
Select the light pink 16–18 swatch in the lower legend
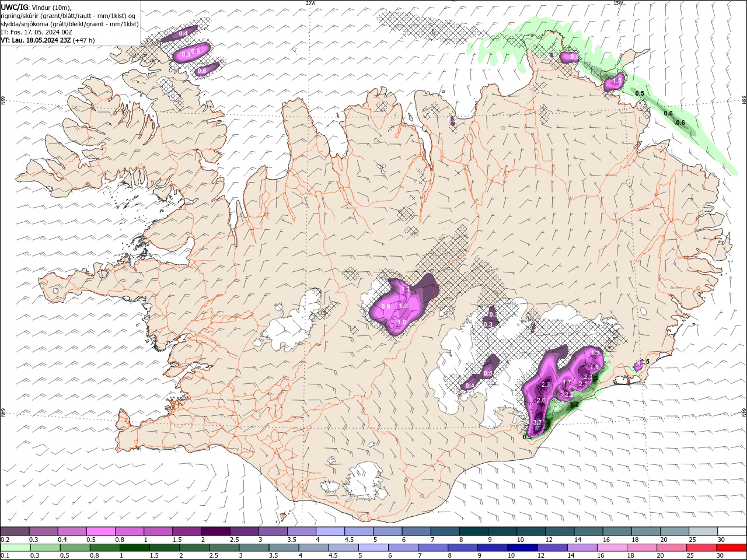coord(612,548)
